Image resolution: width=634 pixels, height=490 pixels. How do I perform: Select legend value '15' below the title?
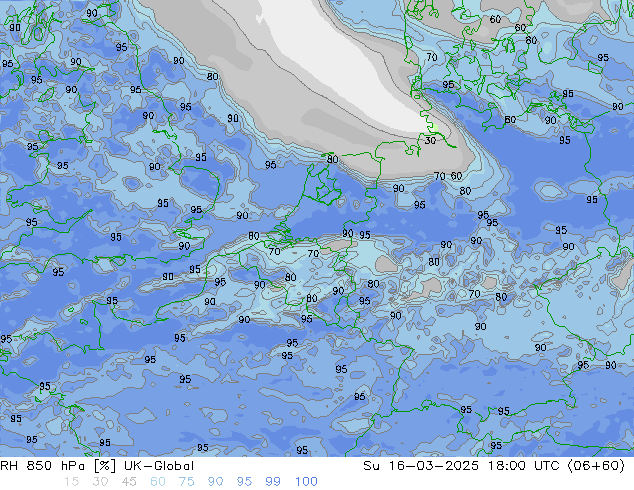(x=71, y=482)
